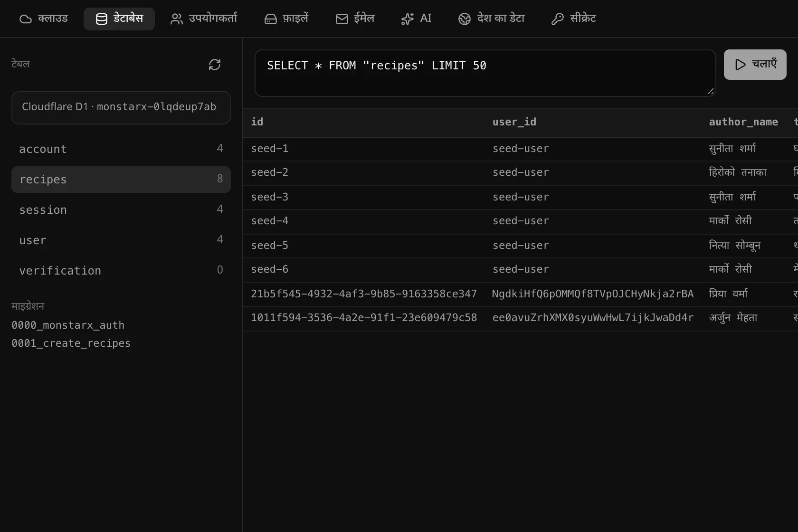This screenshot has width=798, height=532.
Task: Select the recipes table
Action: tap(121, 180)
